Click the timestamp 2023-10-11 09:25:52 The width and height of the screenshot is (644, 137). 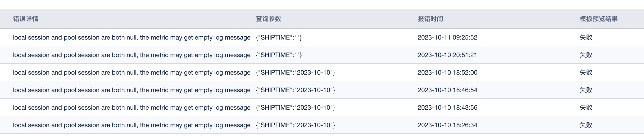pyautogui.click(x=447, y=37)
